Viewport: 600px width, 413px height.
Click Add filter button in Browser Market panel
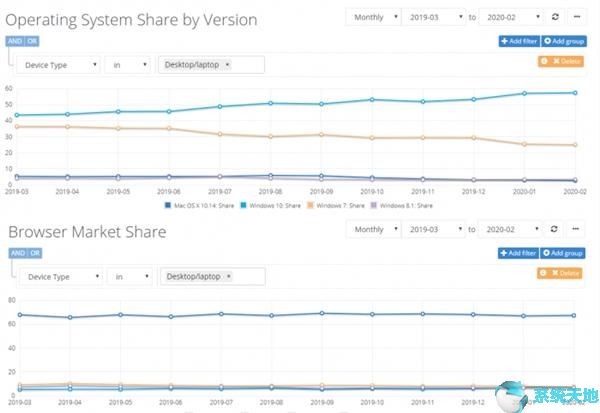coord(518,253)
